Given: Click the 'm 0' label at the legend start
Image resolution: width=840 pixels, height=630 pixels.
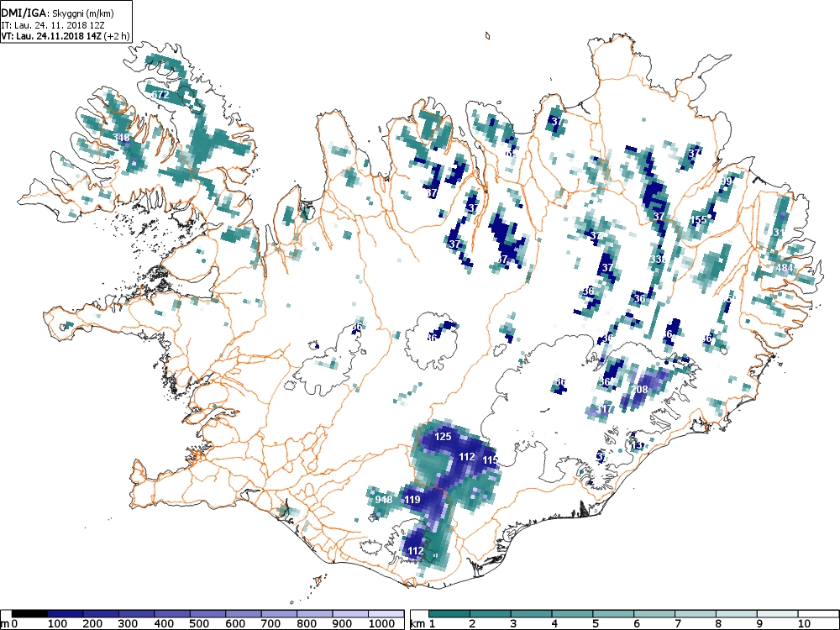Looking at the screenshot, I should [9, 623].
